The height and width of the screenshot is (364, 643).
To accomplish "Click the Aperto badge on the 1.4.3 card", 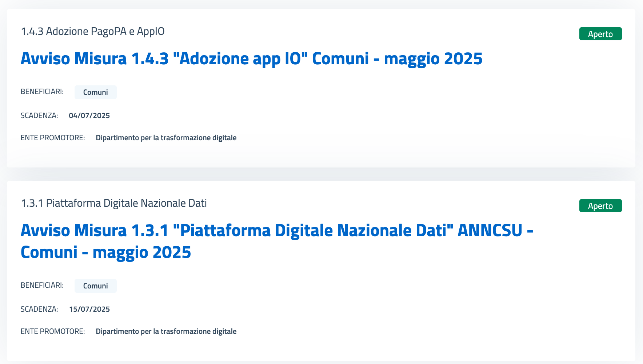I will tap(600, 34).
